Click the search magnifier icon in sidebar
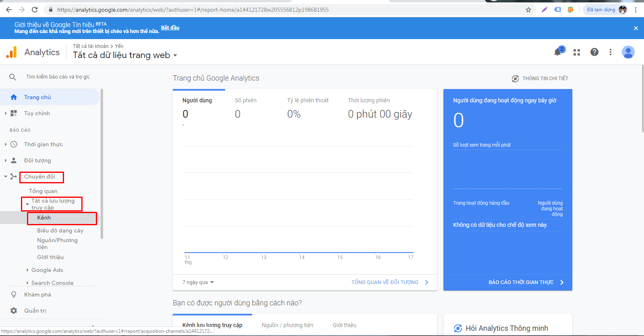This screenshot has width=644, height=336. coord(13,77)
